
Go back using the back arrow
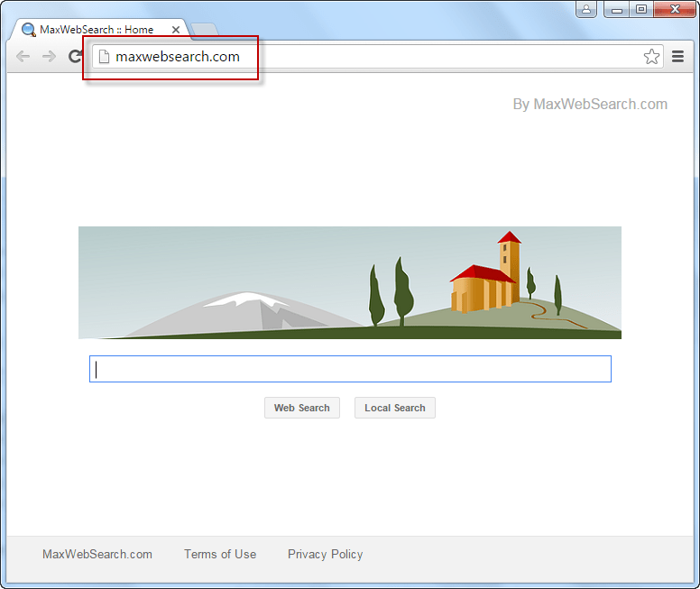[x=23, y=57]
